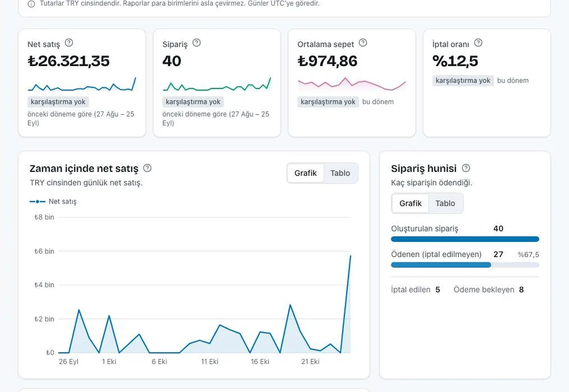Click TRY cinsinden günlük net satış subtitle
Image resolution: width=569 pixels, height=392 pixels.
(x=86, y=183)
